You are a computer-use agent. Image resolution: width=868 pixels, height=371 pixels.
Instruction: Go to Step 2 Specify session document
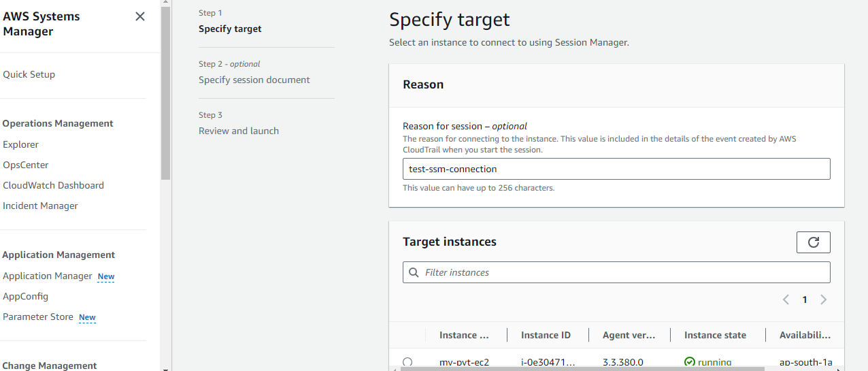tap(254, 80)
